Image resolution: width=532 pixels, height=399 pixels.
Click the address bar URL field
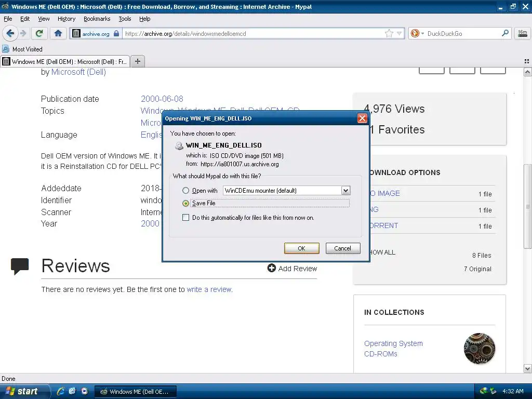coord(253,34)
